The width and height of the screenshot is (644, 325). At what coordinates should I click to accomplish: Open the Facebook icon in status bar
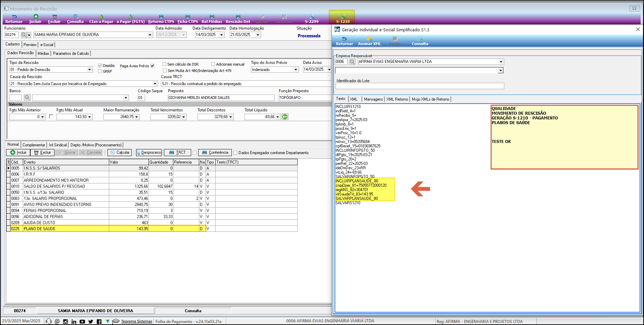(99, 322)
